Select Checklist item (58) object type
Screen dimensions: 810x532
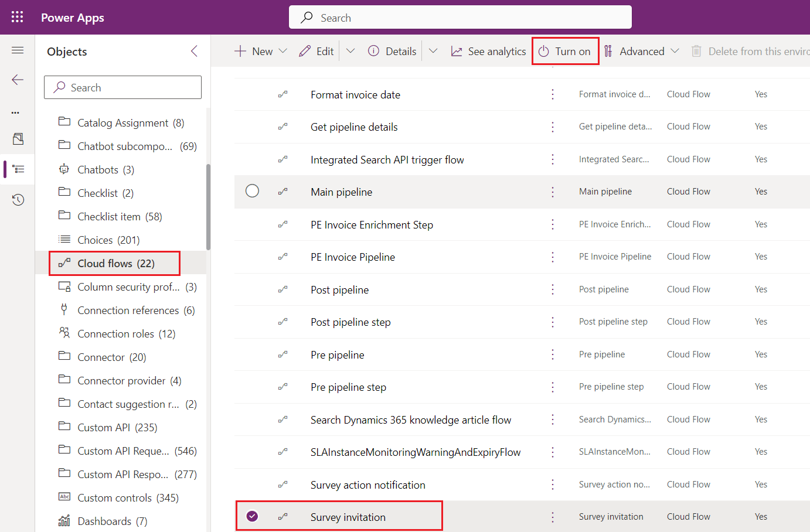110,216
